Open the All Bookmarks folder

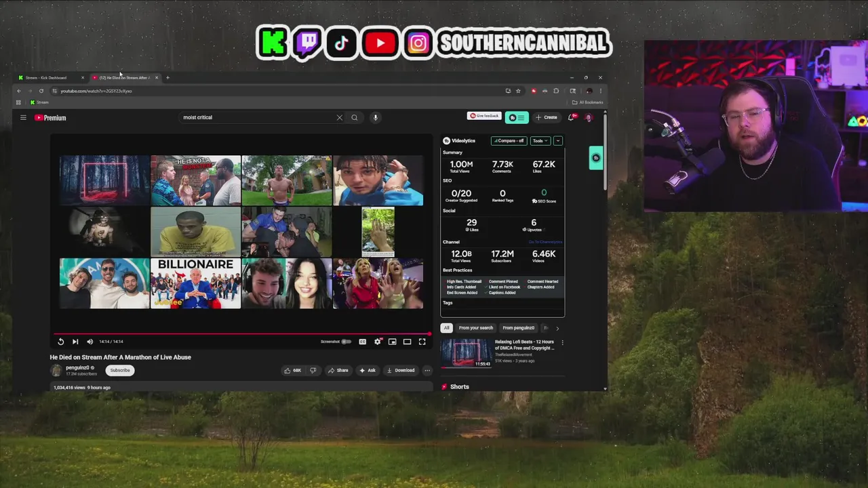pos(587,102)
